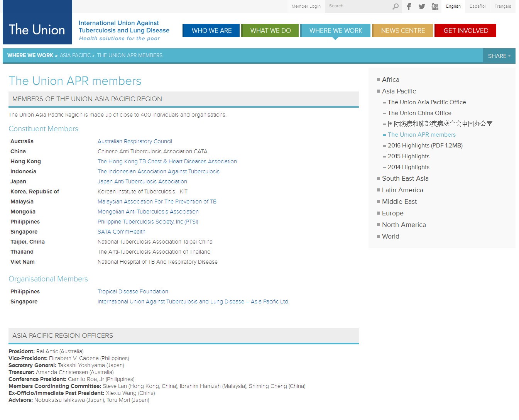Screen dimensions: 519x420
Task: Expand Middle East in sidebar
Action: click(x=399, y=202)
